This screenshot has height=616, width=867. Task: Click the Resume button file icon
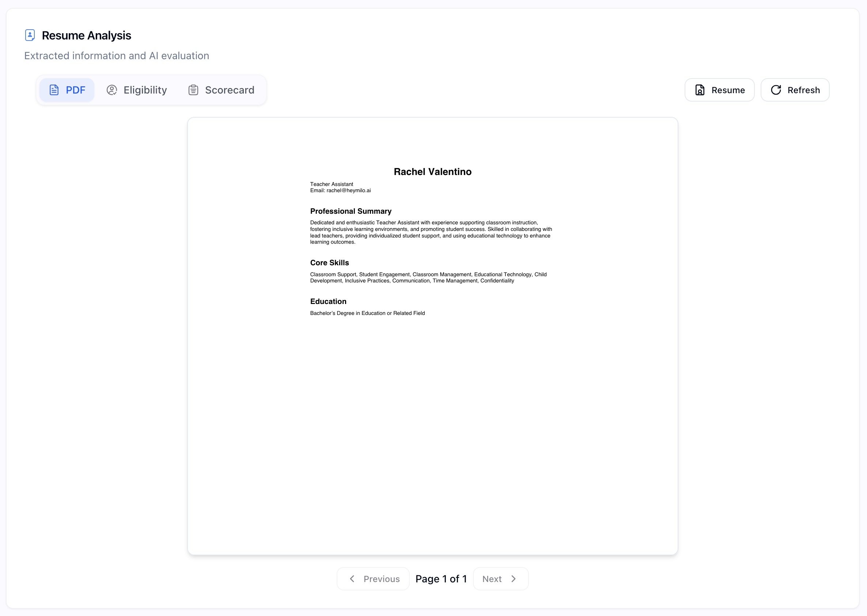[x=700, y=90]
